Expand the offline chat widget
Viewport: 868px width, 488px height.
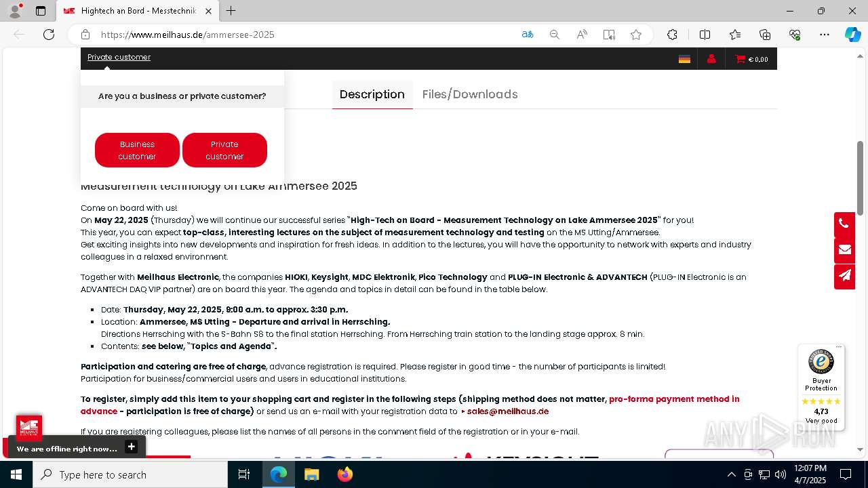pyautogui.click(x=132, y=447)
